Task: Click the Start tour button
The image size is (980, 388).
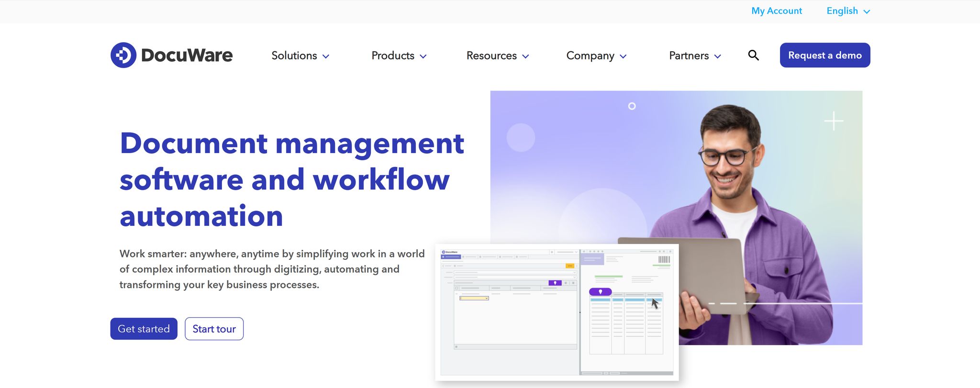Action: 214,329
